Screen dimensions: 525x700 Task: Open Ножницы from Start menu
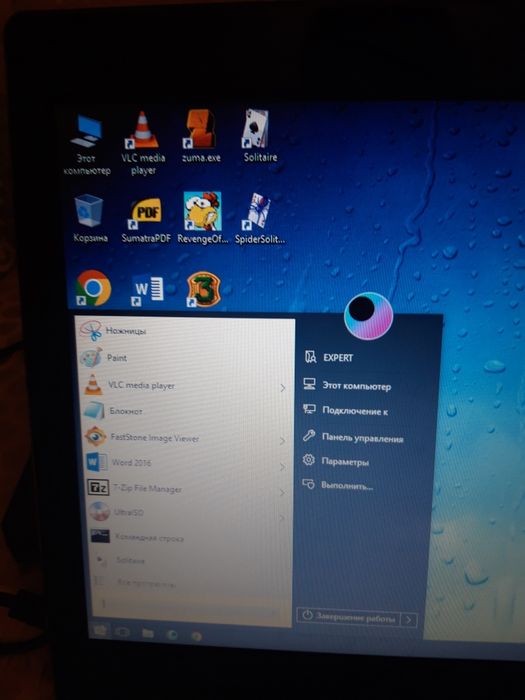[x=185, y=331]
